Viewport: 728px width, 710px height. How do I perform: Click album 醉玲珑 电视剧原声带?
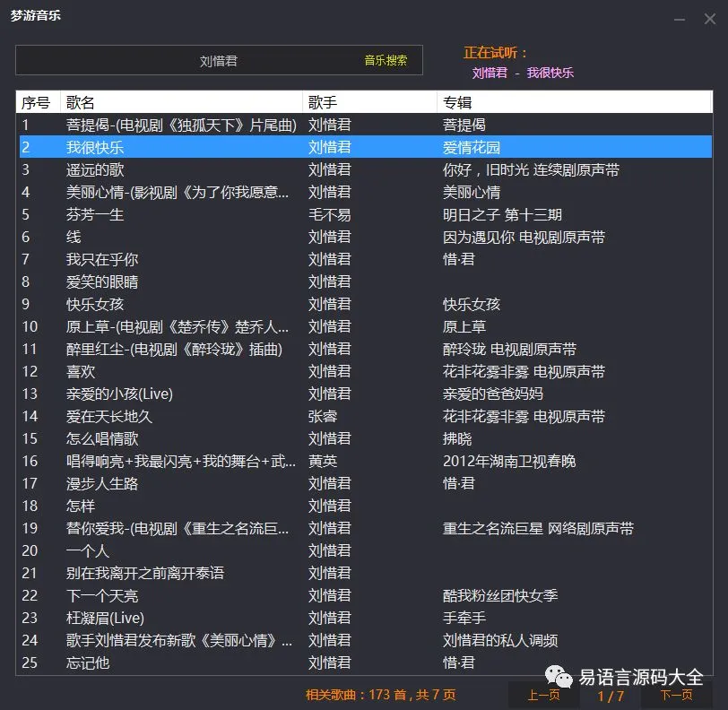(509, 350)
